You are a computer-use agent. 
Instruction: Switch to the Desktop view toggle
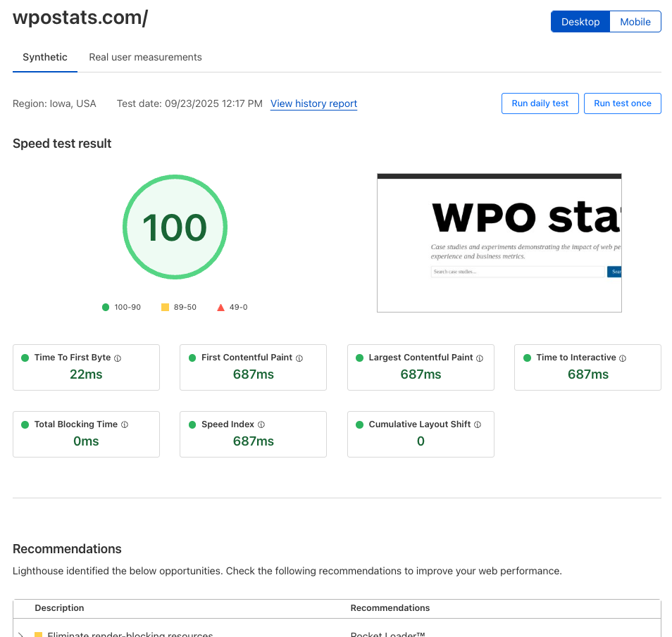coord(580,22)
